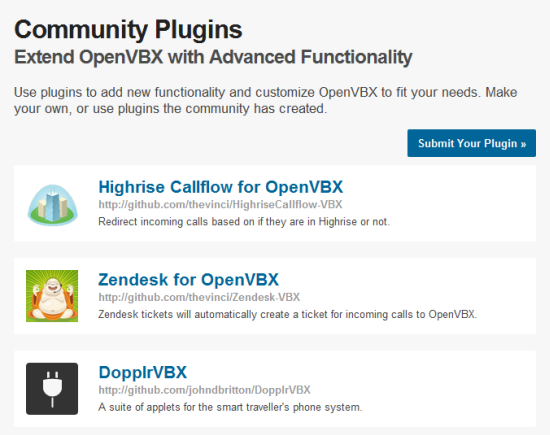550x435 pixels.
Task: Click the 'Zendesk tickets will automatically' description
Action: coord(288,314)
